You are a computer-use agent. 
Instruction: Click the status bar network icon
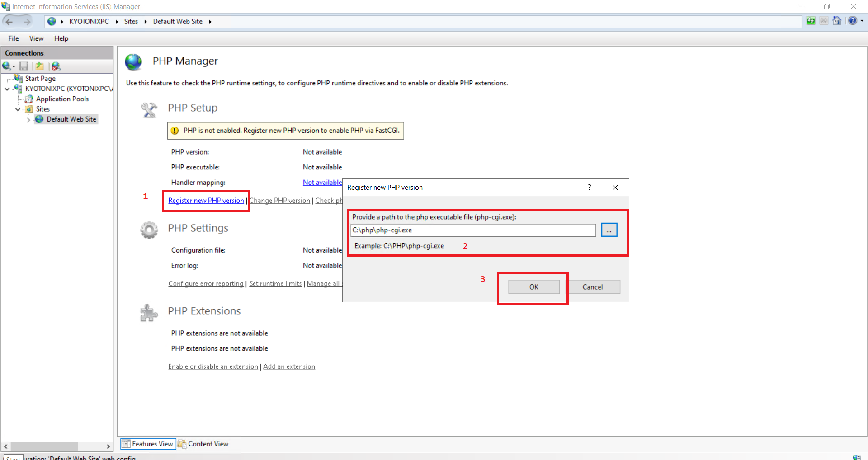coord(856,457)
